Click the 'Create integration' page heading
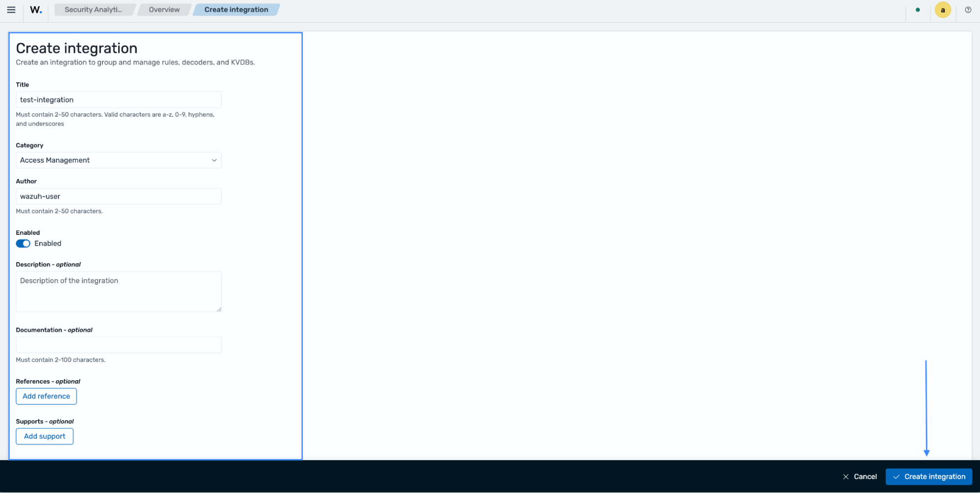The height and width of the screenshot is (493, 980). [x=76, y=48]
